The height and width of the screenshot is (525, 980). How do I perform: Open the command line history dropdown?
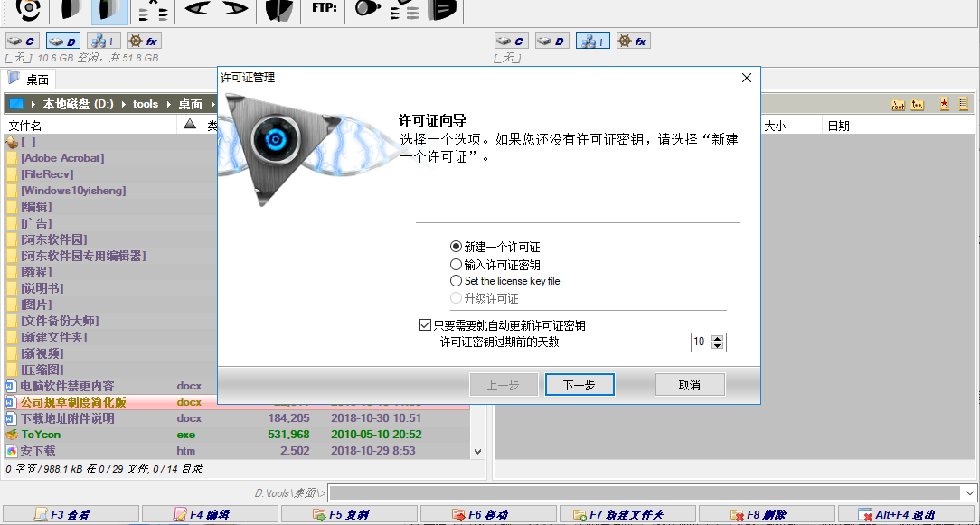point(968,493)
